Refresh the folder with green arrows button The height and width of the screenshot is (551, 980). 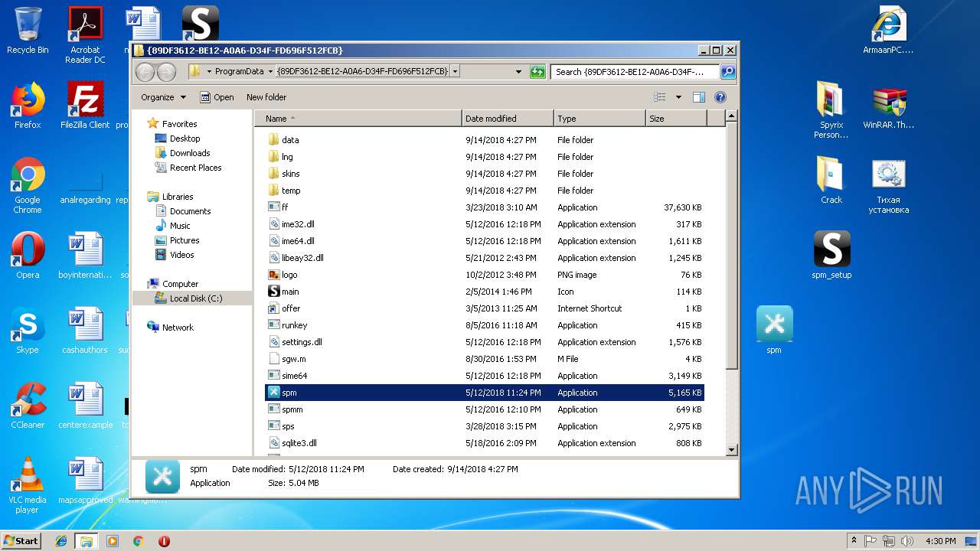click(x=537, y=71)
